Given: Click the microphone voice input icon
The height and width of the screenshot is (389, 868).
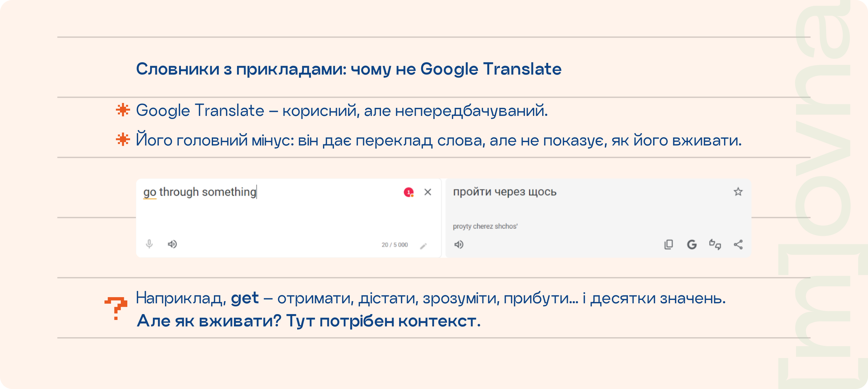Looking at the screenshot, I should [149, 244].
